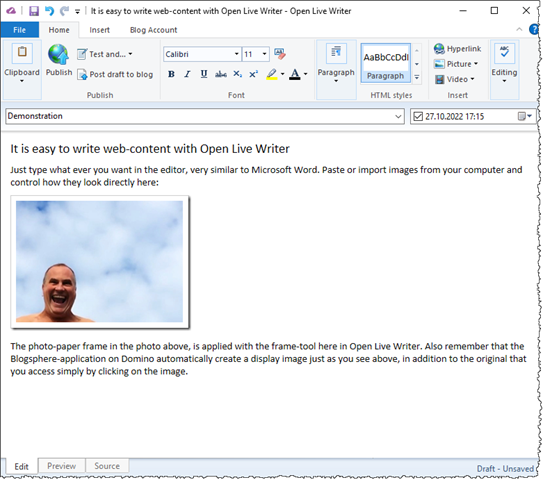Select the AaBbCcDdI Paragraph HTML style

click(x=385, y=63)
